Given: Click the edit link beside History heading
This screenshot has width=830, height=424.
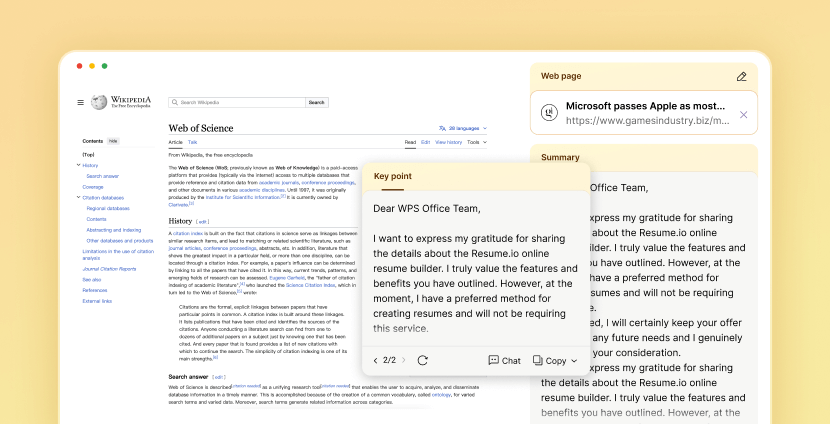Looking at the screenshot, I should (x=203, y=222).
